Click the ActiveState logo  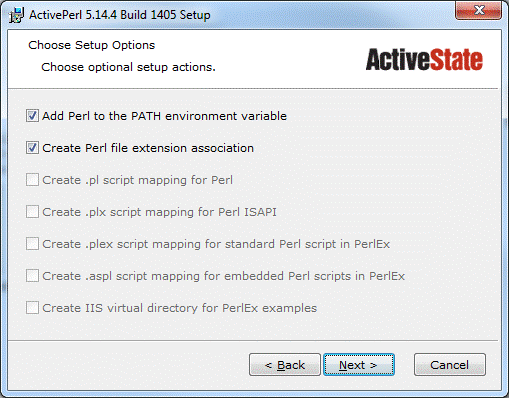424,60
